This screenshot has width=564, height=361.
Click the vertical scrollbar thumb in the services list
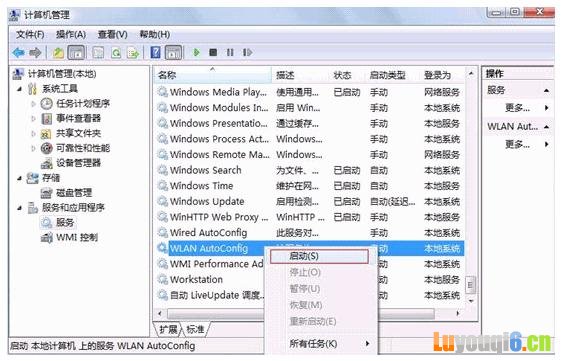tap(470, 285)
